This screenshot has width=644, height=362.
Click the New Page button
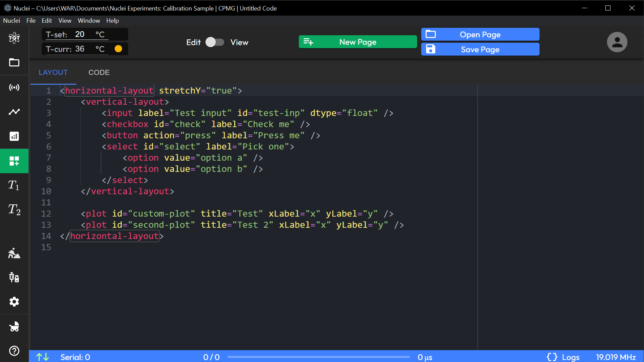click(358, 42)
